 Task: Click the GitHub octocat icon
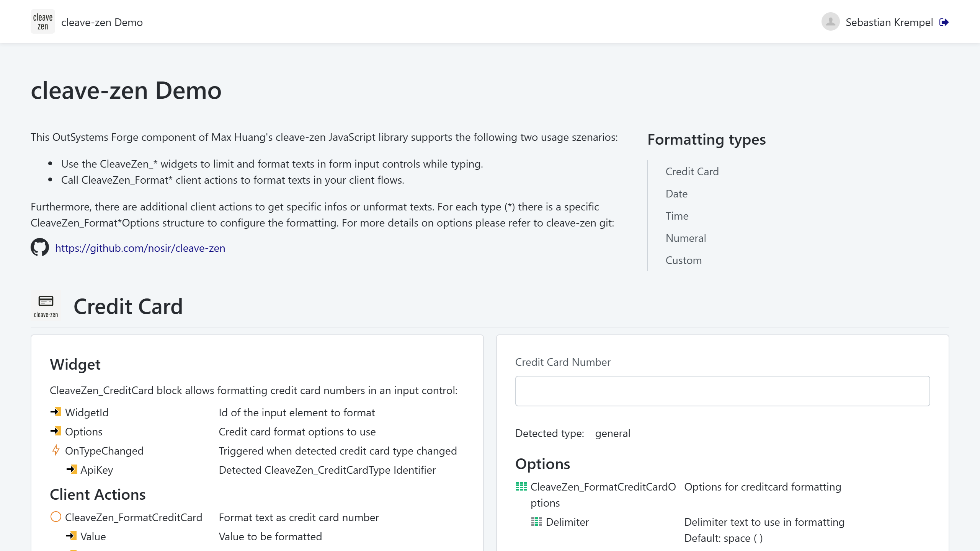tap(40, 248)
